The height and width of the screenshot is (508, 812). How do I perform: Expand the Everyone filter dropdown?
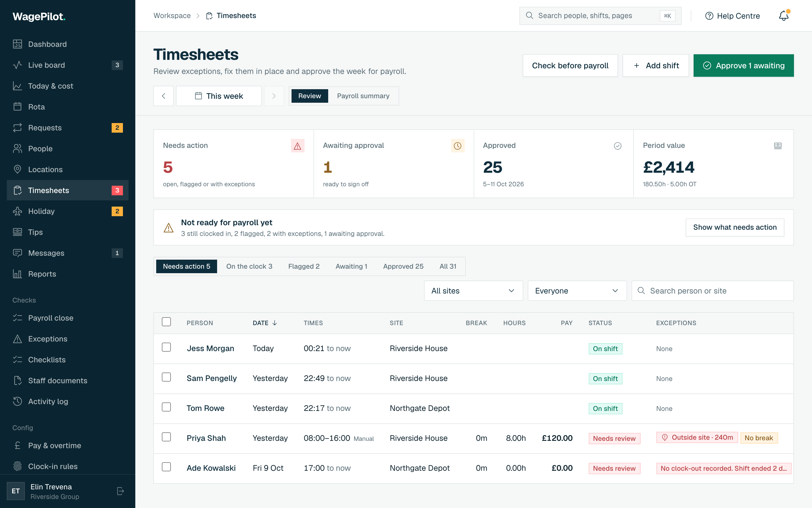577,291
